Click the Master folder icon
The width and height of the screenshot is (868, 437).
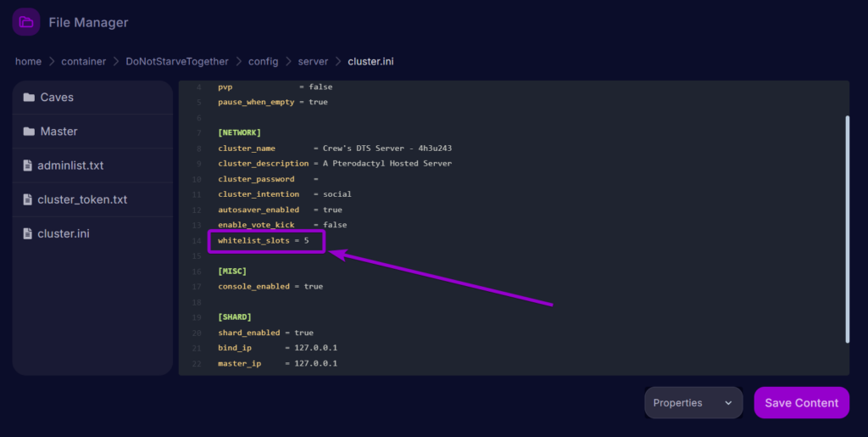(x=29, y=132)
